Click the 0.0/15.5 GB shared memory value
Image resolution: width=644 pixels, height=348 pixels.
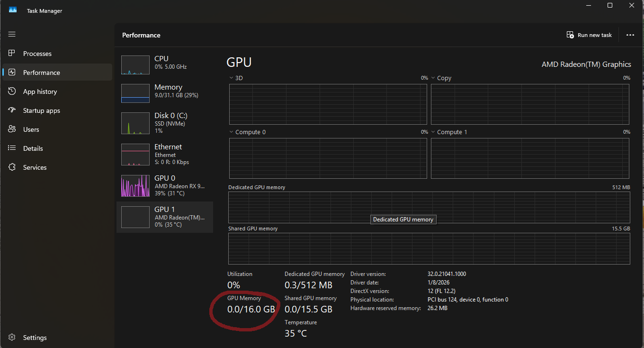pyautogui.click(x=308, y=309)
